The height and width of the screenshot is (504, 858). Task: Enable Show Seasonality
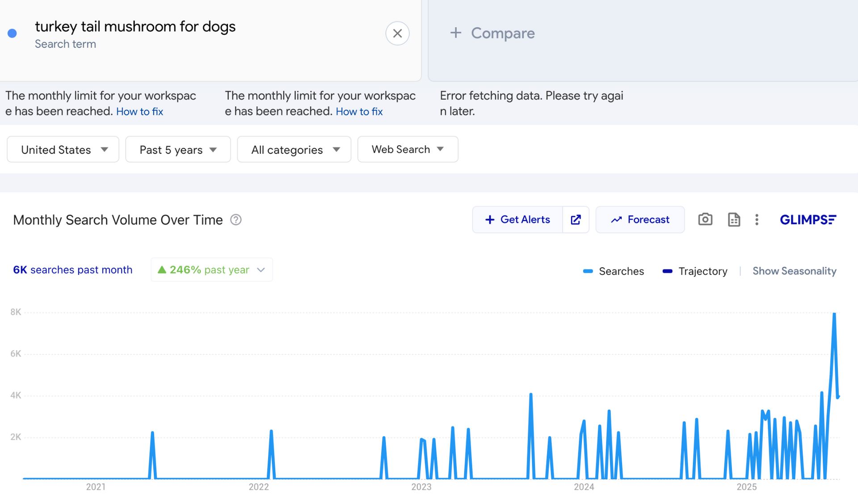click(x=794, y=271)
